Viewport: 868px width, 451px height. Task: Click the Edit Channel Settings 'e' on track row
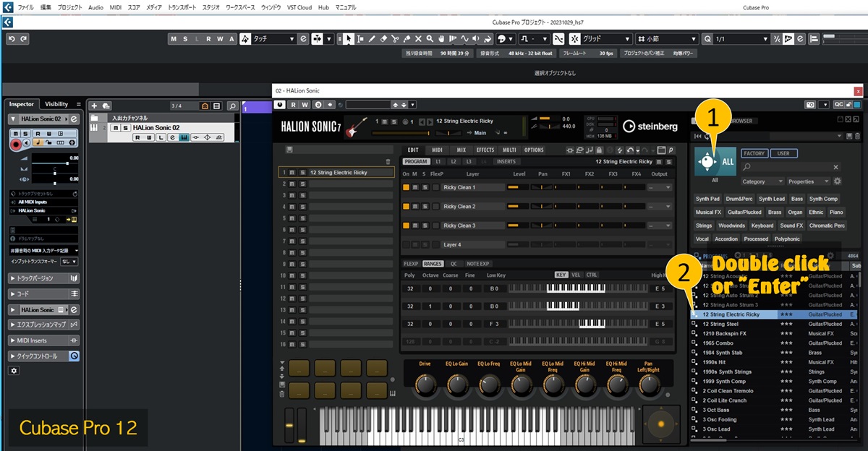171,137
